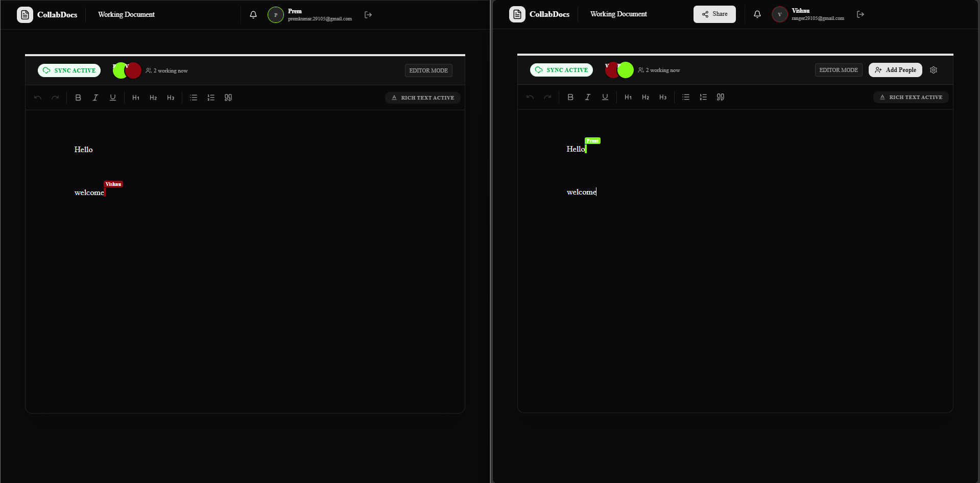Insert numbered list in the right (Vishnu) editor
980x483 pixels.
click(x=703, y=97)
